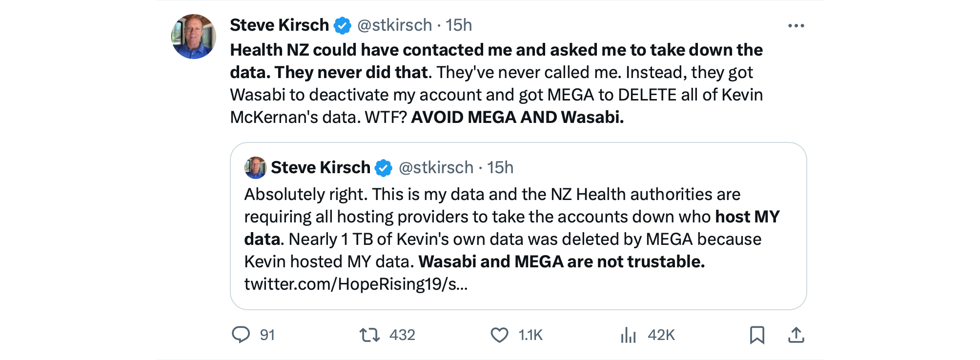Click the 432 reposts count

(402, 335)
